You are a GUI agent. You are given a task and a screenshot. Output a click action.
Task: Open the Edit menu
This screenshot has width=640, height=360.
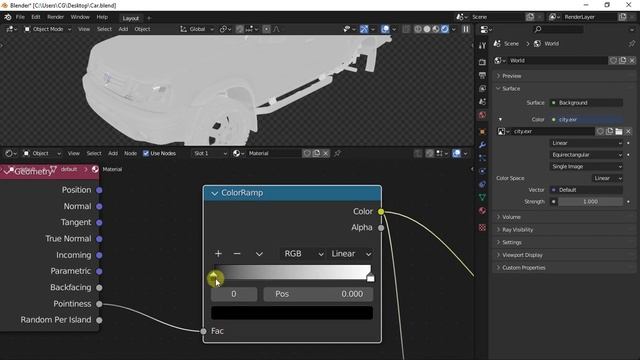(36, 17)
